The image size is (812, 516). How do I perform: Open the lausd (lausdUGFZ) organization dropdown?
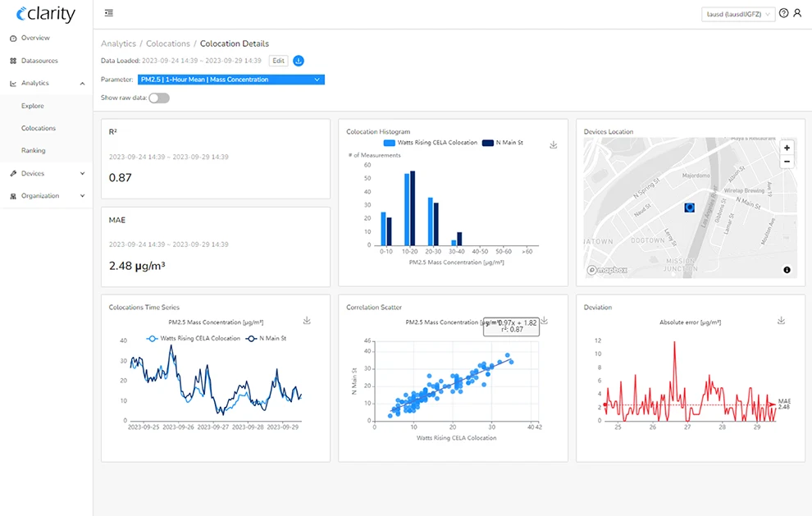(x=737, y=13)
